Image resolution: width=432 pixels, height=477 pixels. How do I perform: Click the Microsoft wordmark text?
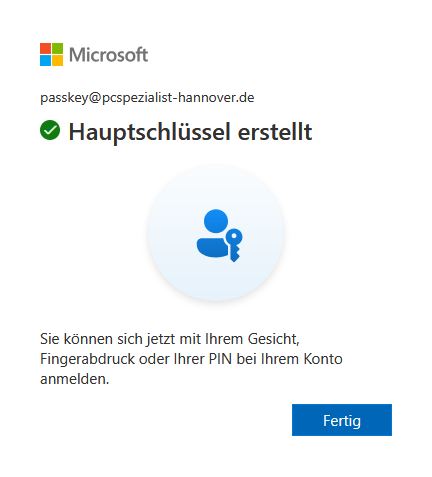109,55
